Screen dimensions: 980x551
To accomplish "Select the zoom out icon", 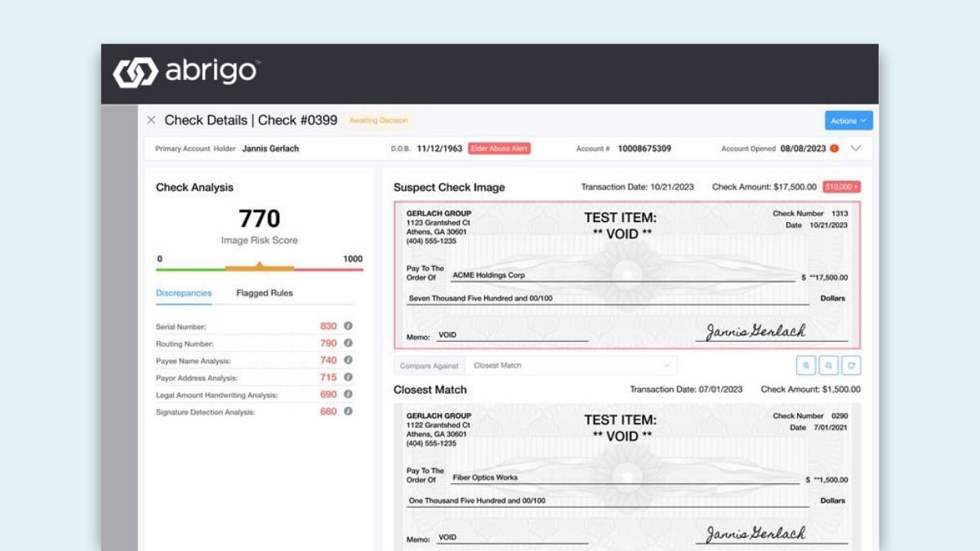I will 828,365.
